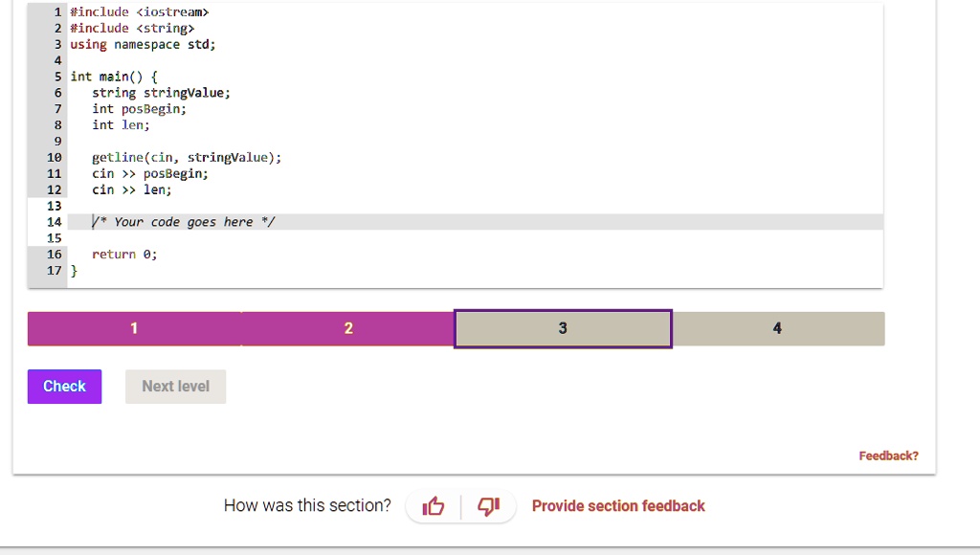Click the int main() line
This screenshot has width=980, height=555.
[x=115, y=77]
